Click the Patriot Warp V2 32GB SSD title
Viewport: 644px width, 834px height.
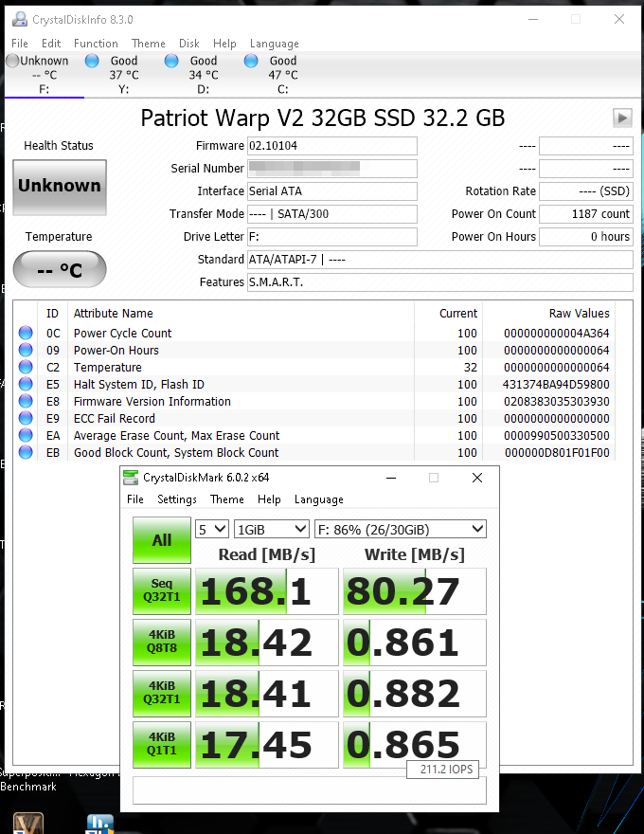coord(323,118)
